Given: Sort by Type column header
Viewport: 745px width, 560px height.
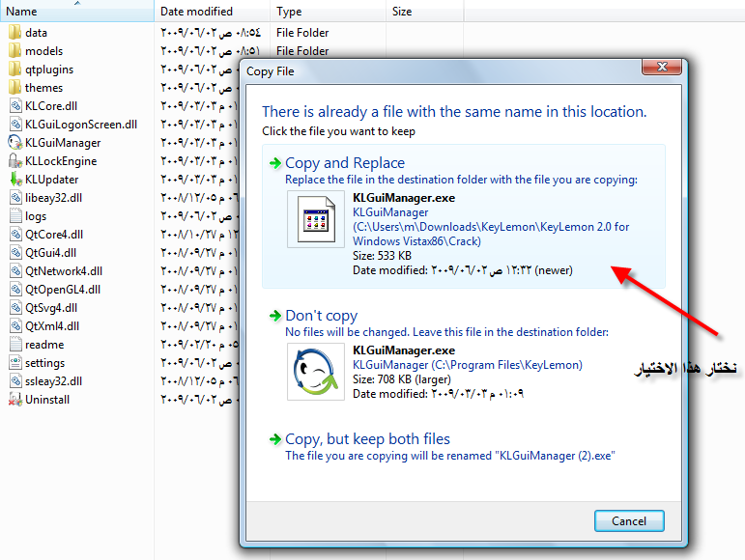Looking at the screenshot, I should click(x=328, y=11).
